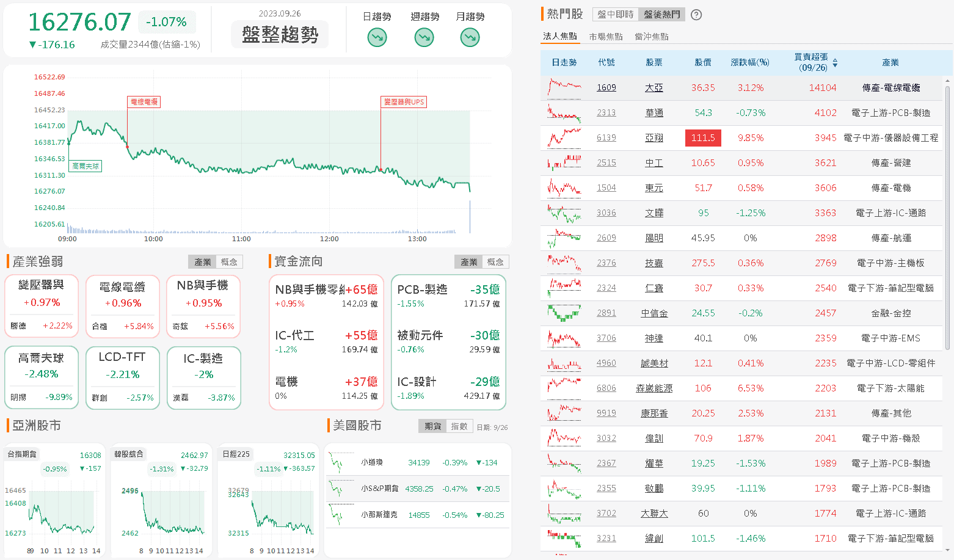Viewport: 954px width, 560px height.
Task: Switch US market panel to 指數
Action: click(x=459, y=426)
